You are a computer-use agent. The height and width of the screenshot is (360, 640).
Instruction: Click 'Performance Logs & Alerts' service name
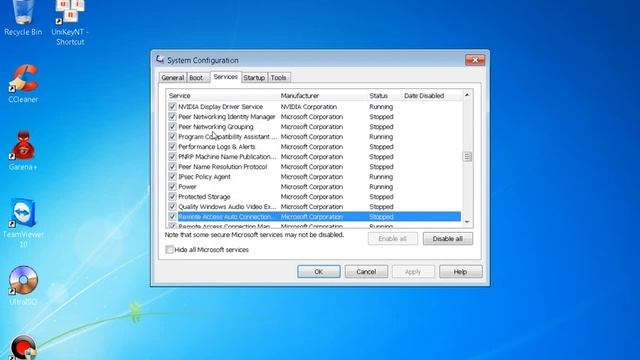pos(217,147)
